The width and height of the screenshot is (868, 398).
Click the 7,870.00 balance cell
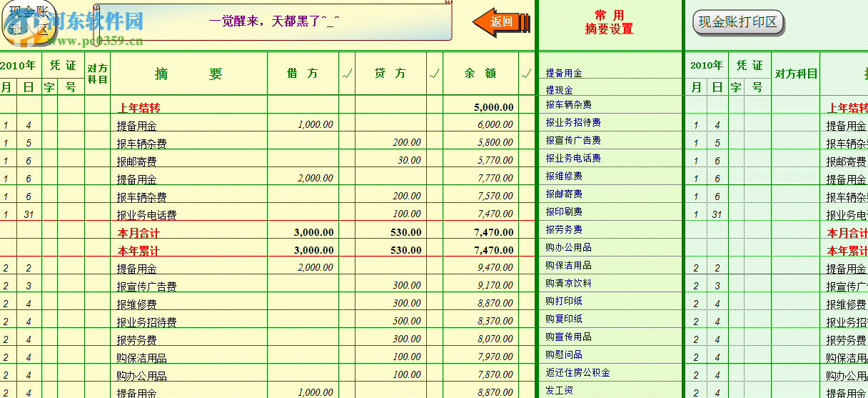click(495, 375)
